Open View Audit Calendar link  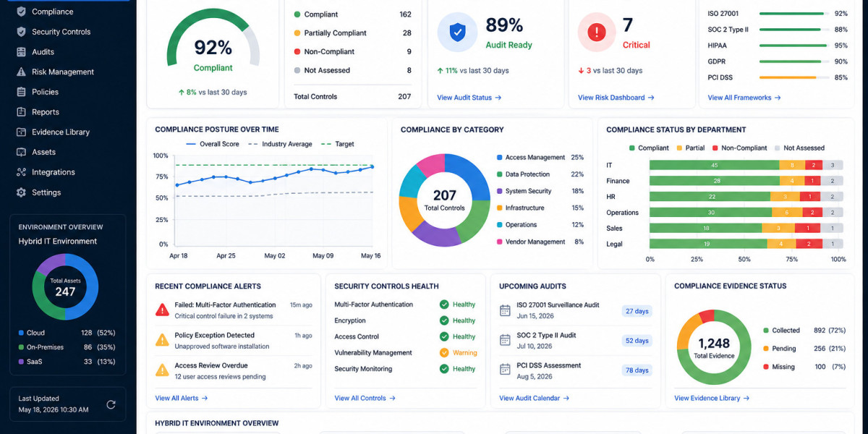tap(534, 398)
